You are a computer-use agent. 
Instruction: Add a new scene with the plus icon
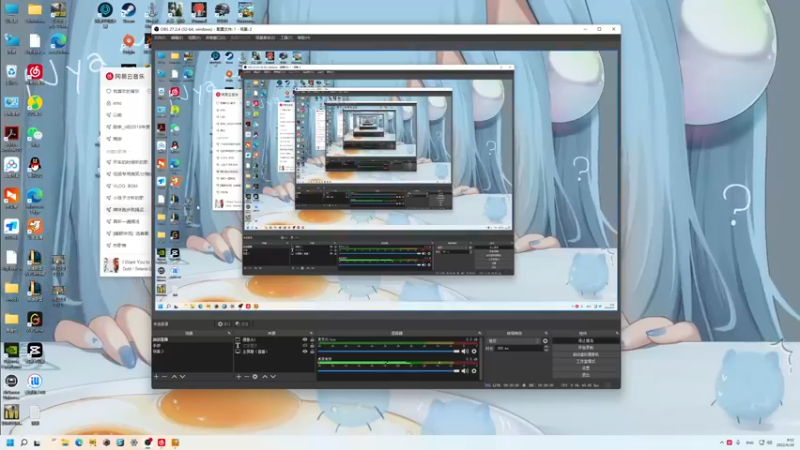[156, 377]
